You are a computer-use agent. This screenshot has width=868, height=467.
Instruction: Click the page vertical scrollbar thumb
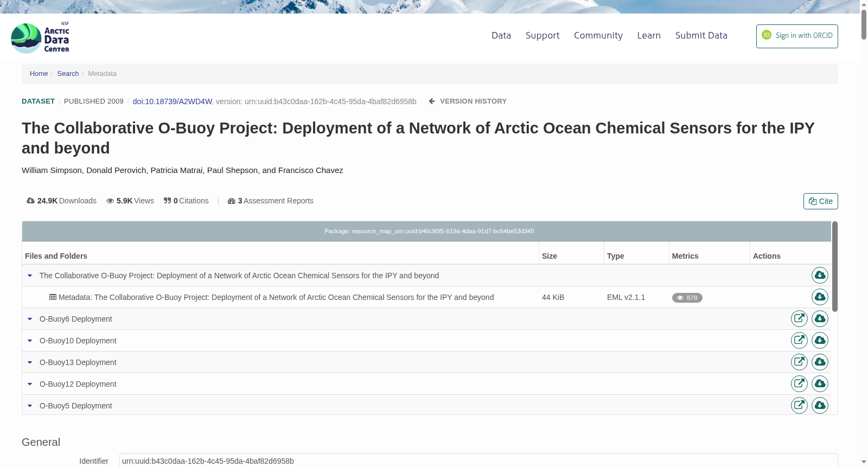tap(864, 24)
